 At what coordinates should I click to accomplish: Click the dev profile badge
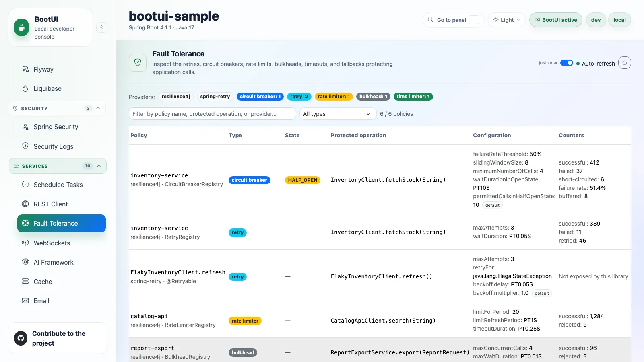click(x=596, y=20)
